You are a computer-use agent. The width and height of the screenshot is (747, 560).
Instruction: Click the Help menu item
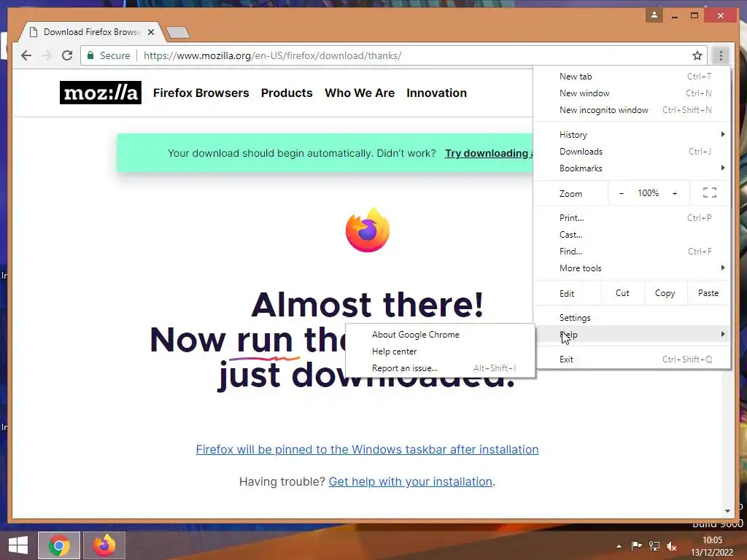click(x=632, y=334)
